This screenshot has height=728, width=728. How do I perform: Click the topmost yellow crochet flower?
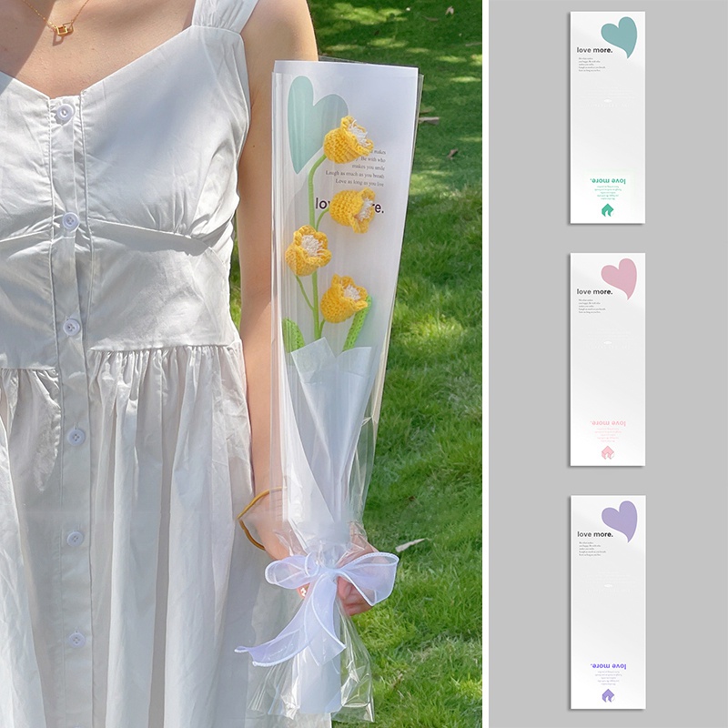349,139
